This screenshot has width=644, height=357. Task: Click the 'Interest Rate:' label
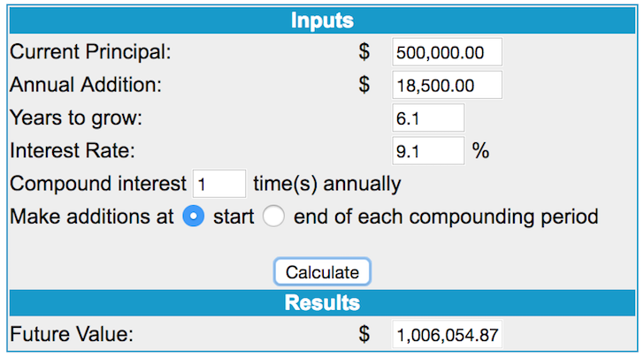pos(73,150)
